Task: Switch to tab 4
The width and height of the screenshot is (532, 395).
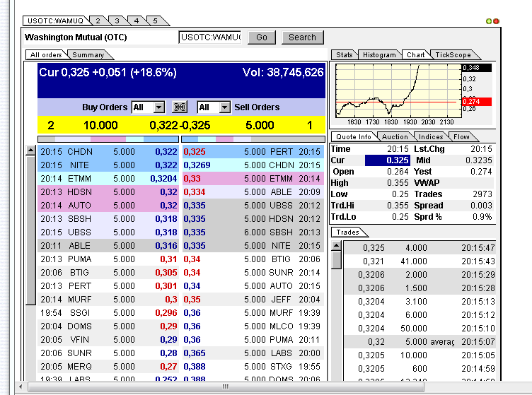Action: 137,20
